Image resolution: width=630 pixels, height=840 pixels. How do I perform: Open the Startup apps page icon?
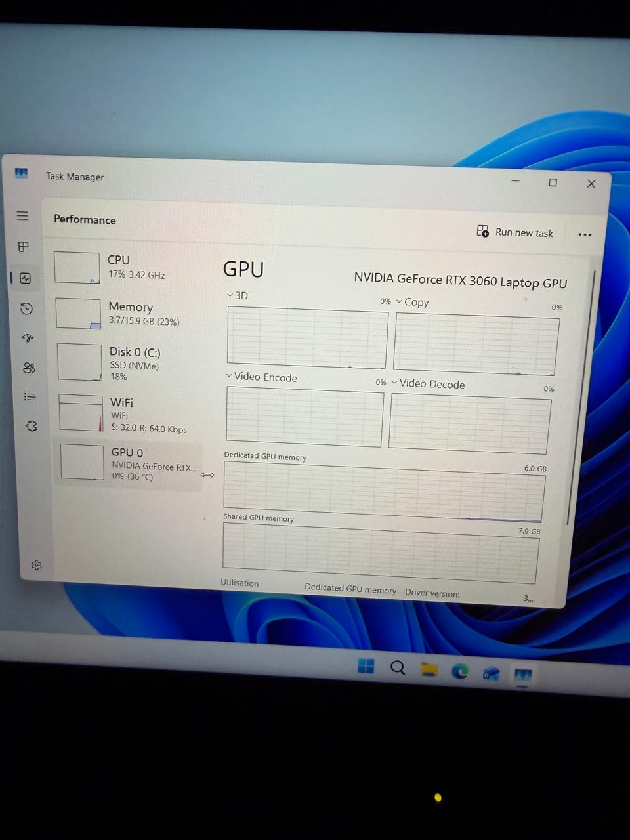click(x=28, y=339)
